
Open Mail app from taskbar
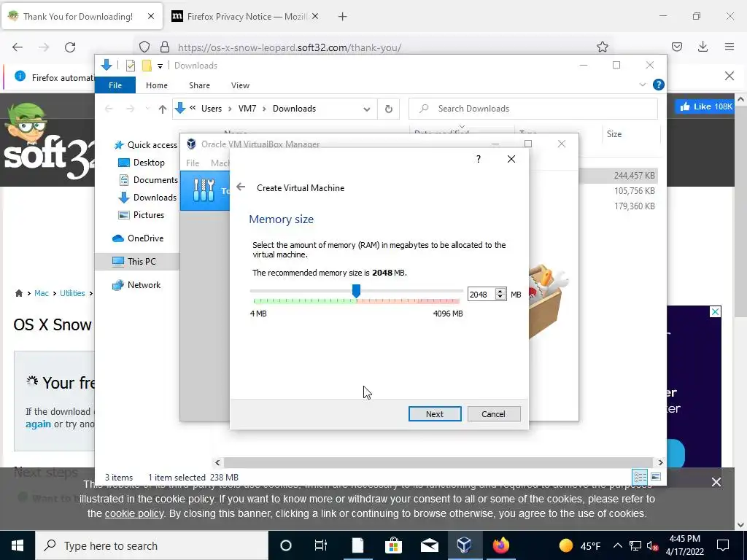coord(429,545)
